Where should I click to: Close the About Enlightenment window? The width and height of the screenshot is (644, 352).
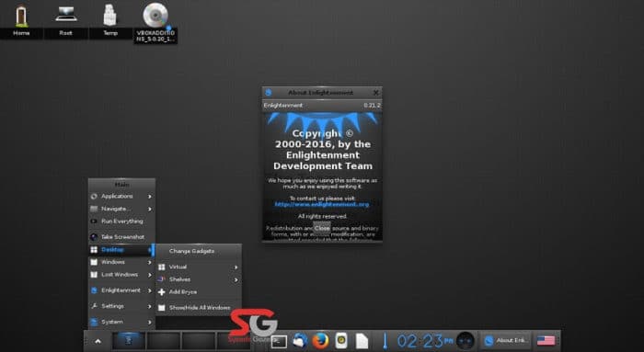pos(375,93)
